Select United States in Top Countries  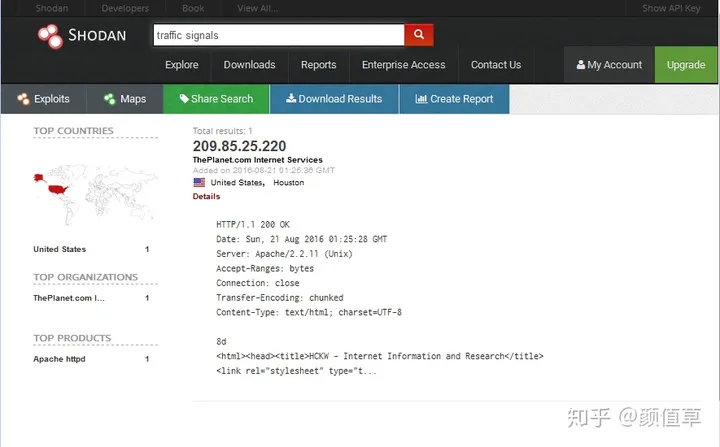pos(59,249)
